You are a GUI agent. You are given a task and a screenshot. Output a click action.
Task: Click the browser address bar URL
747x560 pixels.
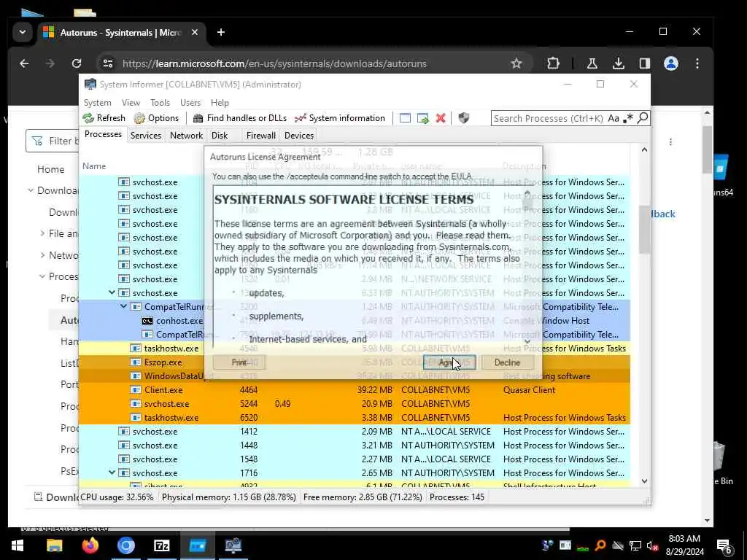(x=274, y=64)
